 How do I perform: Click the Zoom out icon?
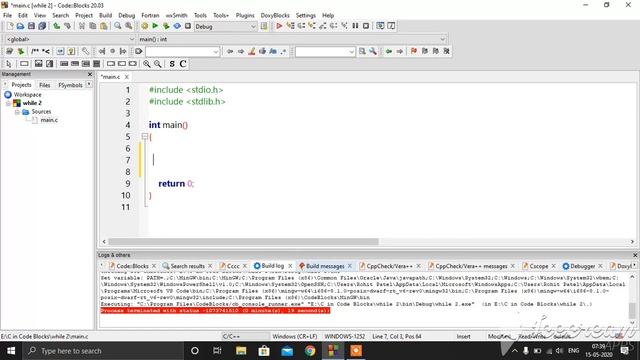[x=158, y=64]
